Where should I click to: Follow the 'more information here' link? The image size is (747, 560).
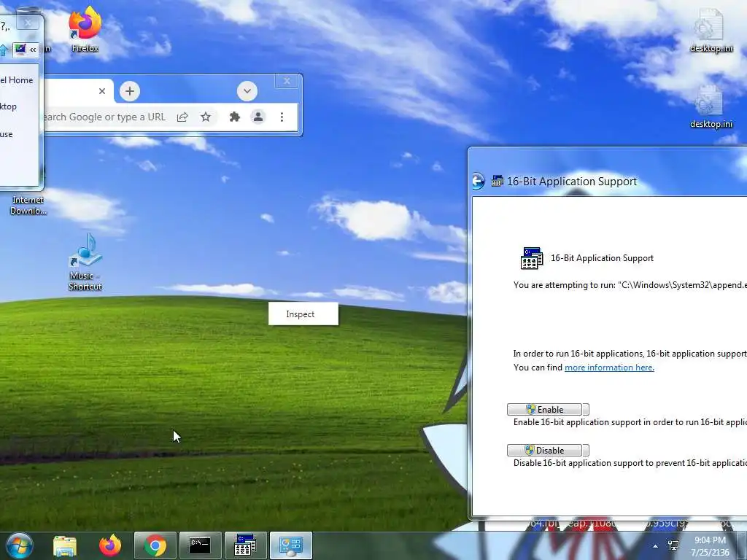coord(609,367)
